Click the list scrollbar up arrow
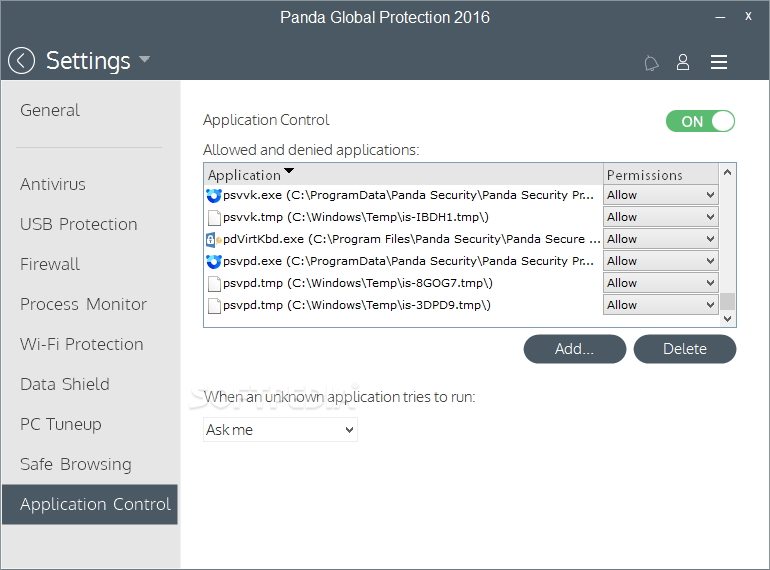The width and height of the screenshot is (770, 570). (727, 172)
